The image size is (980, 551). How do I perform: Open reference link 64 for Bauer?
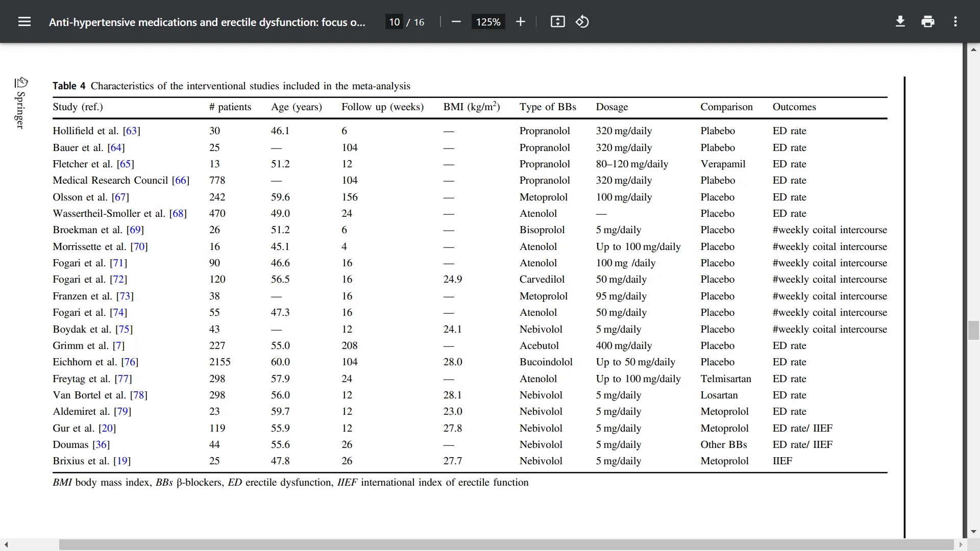(x=116, y=147)
